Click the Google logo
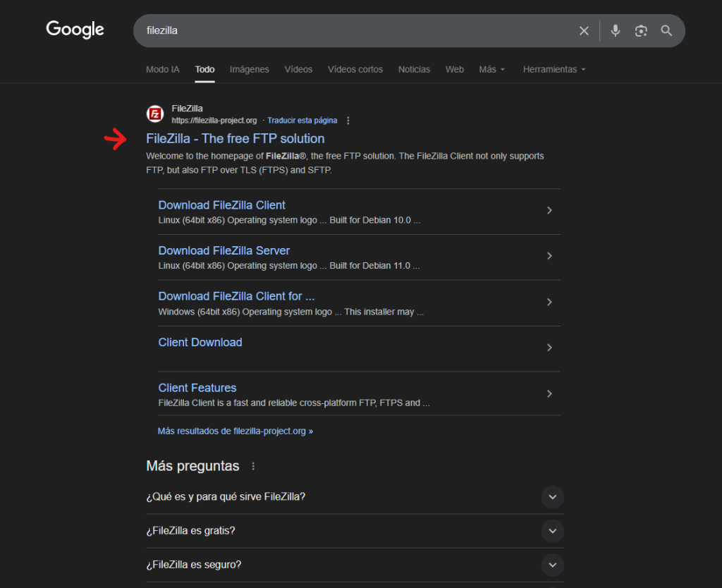 coord(75,30)
